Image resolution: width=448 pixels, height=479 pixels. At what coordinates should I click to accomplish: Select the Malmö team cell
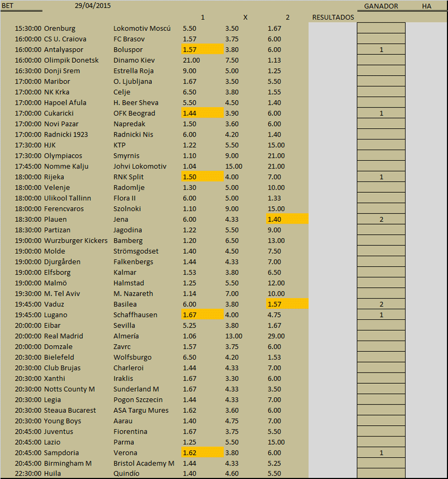pos(55,283)
